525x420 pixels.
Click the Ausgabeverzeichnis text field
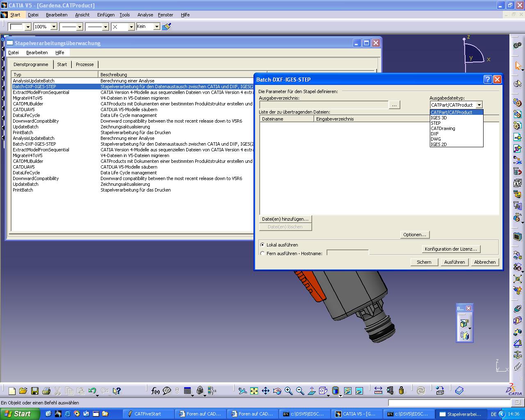coord(324,105)
